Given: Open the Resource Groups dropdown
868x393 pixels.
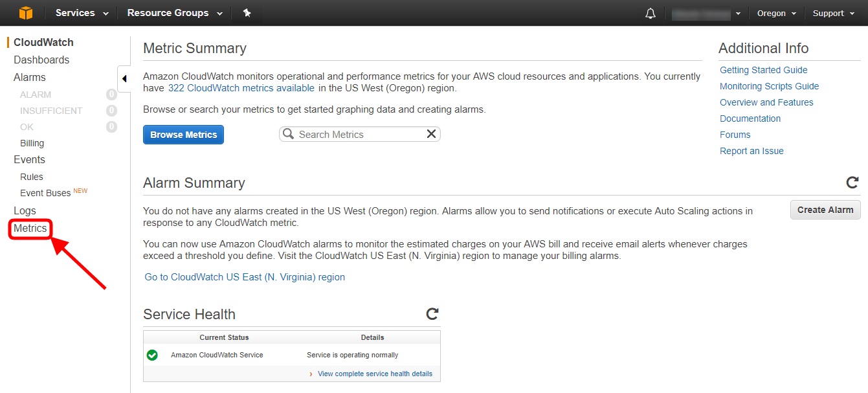Looking at the screenshot, I should point(175,13).
